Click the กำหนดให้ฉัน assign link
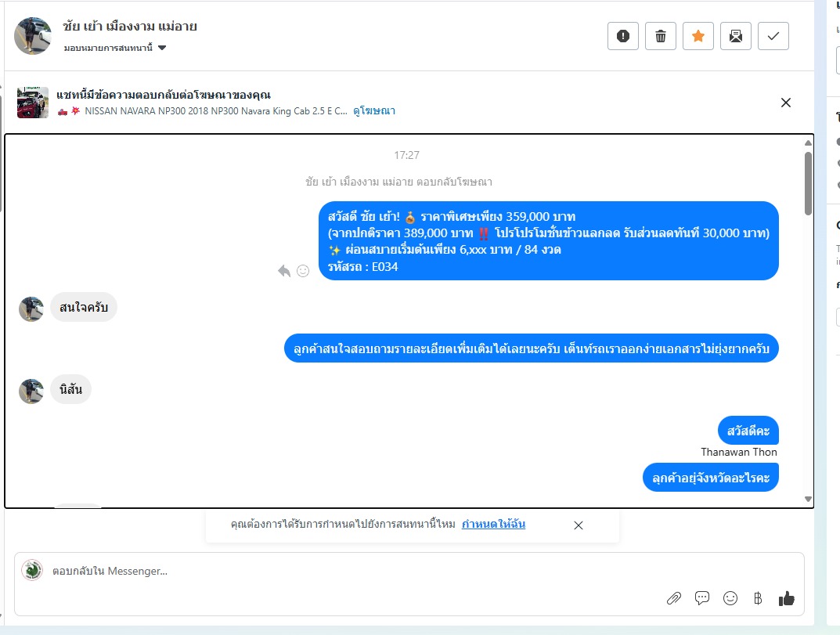The height and width of the screenshot is (635, 840). click(493, 524)
